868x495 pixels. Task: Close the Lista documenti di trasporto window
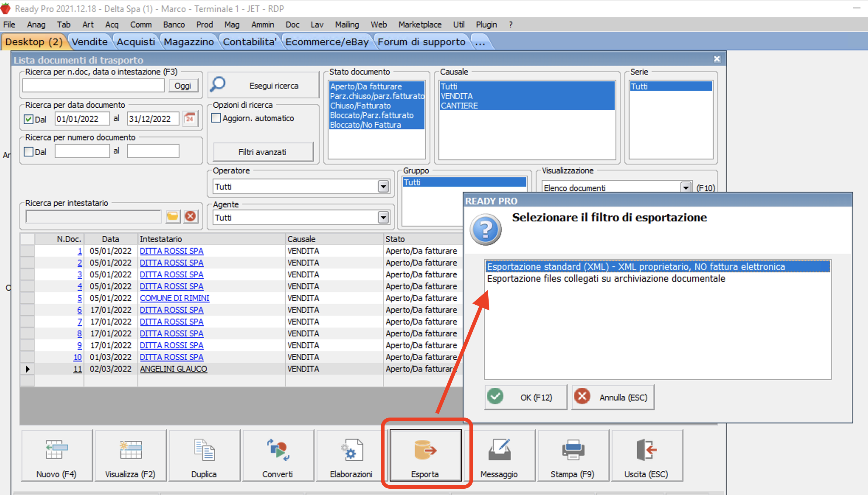click(x=717, y=59)
